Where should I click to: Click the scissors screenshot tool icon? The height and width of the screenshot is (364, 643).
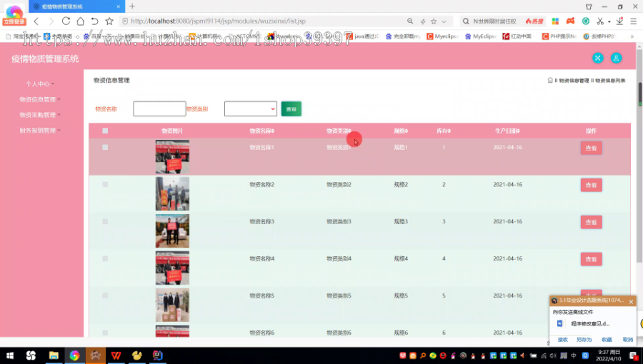pos(600,21)
